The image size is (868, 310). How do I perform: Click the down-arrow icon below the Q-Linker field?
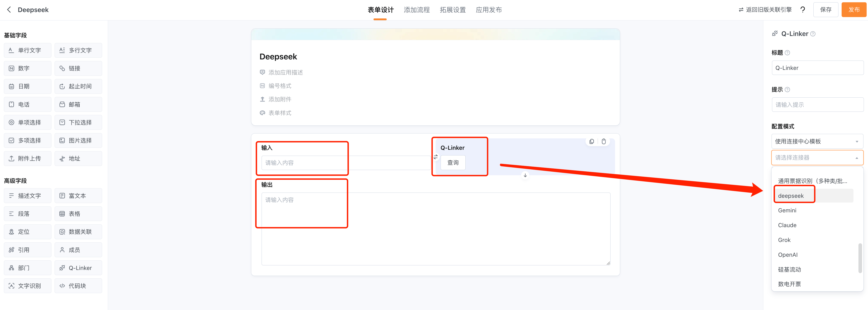(525, 175)
